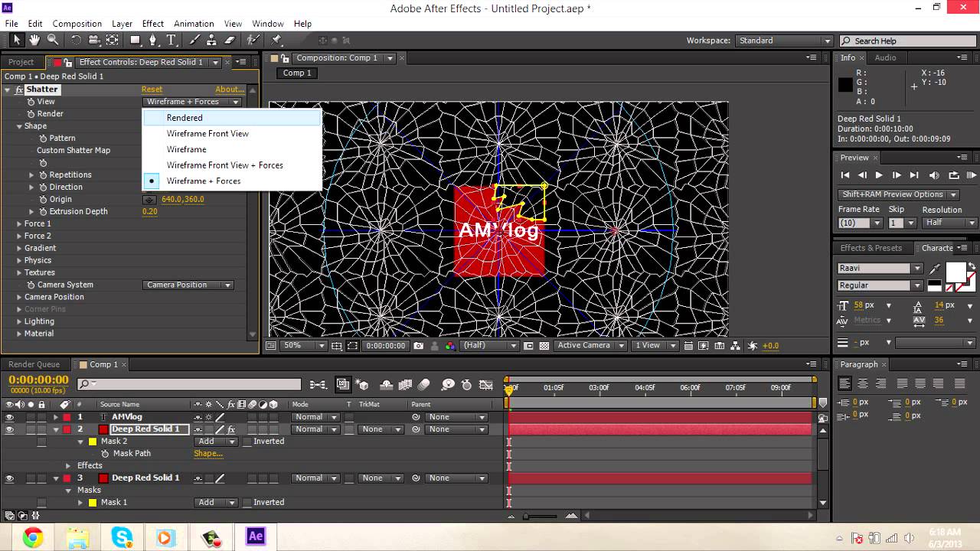
Task: Click the Draft 3D icon in timeline
Action: [363, 385]
